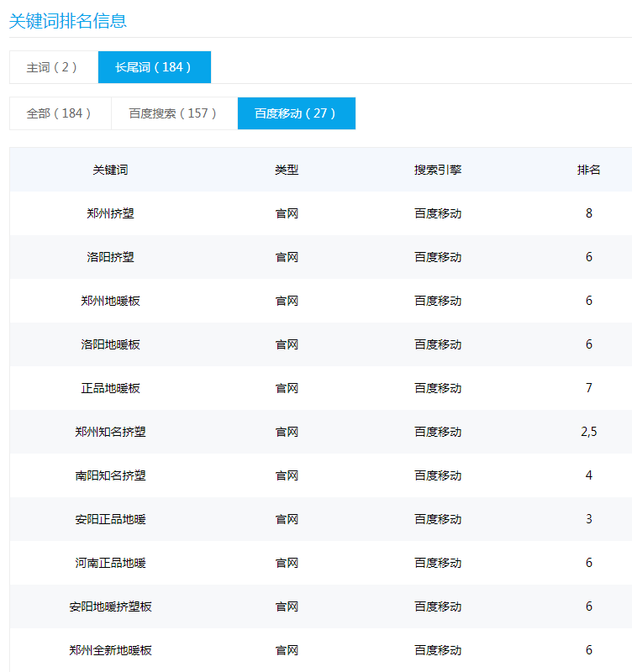
Task: Click the 关键词 column header
Action: (x=111, y=171)
